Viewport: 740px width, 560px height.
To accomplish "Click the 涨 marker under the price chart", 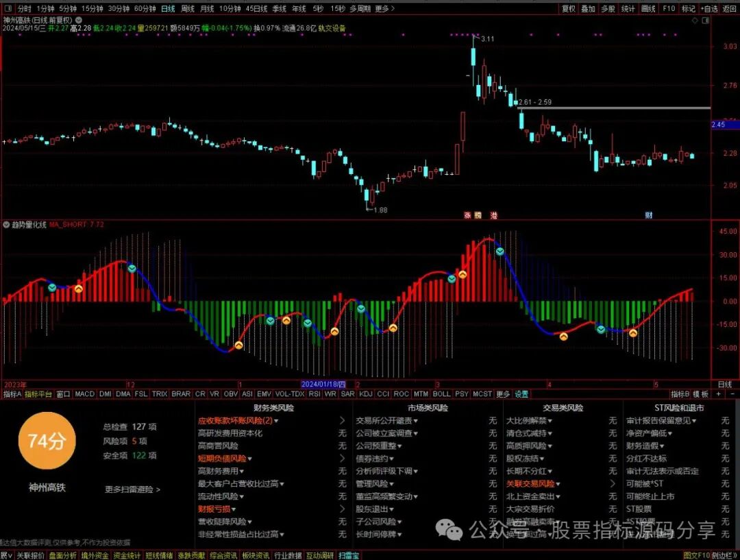I will (468, 215).
